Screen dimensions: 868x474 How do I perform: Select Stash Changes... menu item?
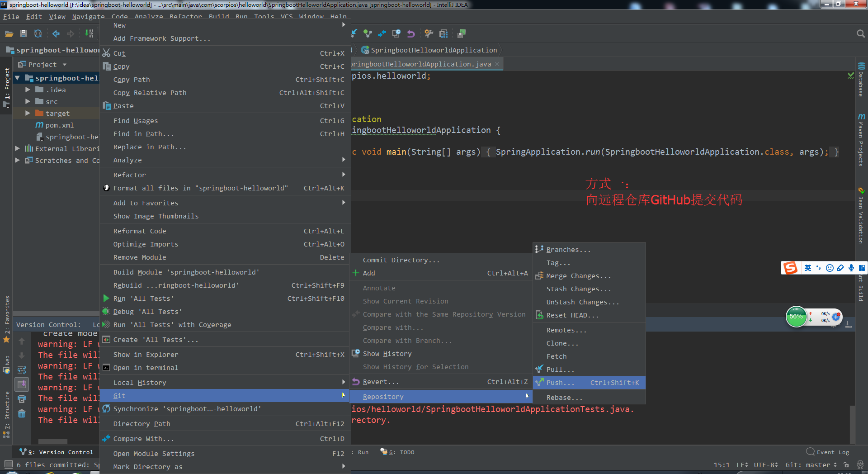pyautogui.click(x=589, y=289)
